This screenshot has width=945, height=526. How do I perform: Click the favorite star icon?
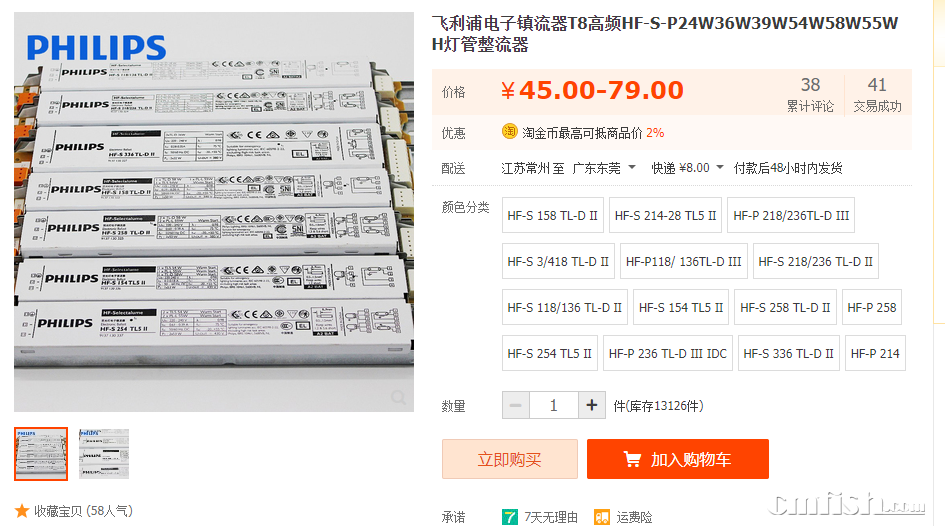click(x=22, y=511)
